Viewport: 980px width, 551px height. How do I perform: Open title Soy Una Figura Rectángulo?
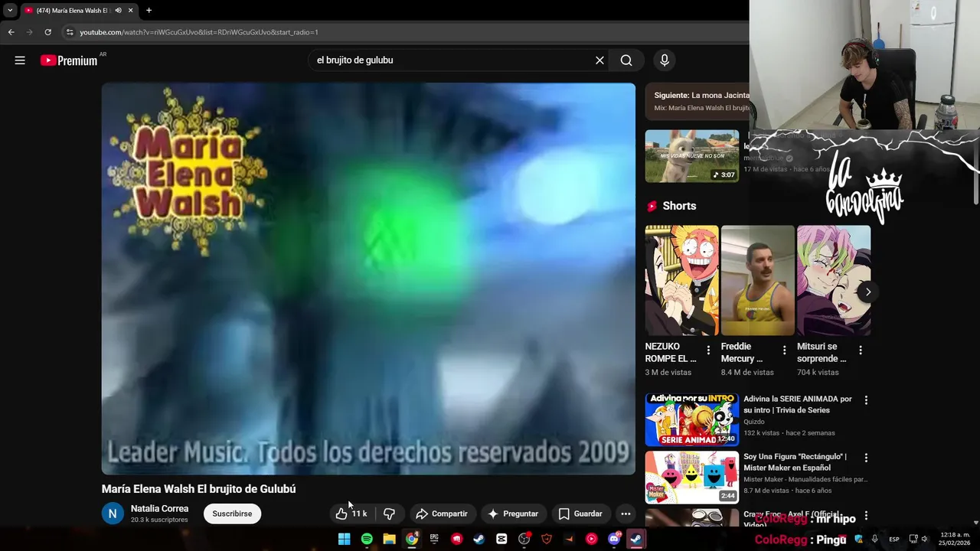coord(795,461)
